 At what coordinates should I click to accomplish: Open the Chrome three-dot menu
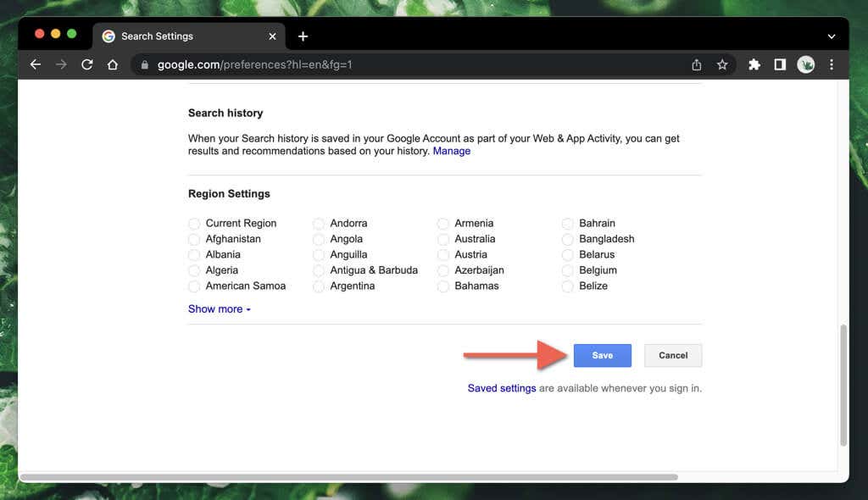click(832, 64)
